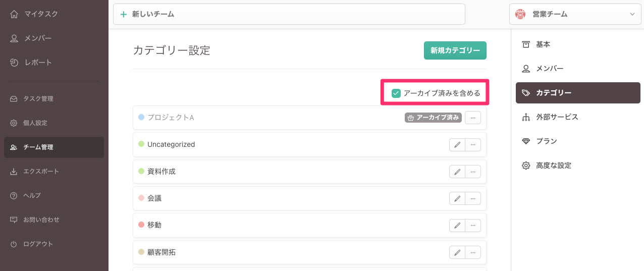The height and width of the screenshot is (271, 644).
Task: Uncheck the アーカイブ済みを含める checkbox
Action: (396, 93)
